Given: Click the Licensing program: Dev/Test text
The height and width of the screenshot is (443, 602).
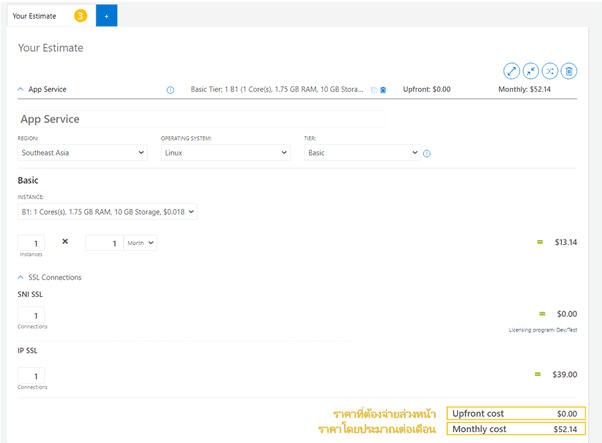Looking at the screenshot, I should [543, 330].
